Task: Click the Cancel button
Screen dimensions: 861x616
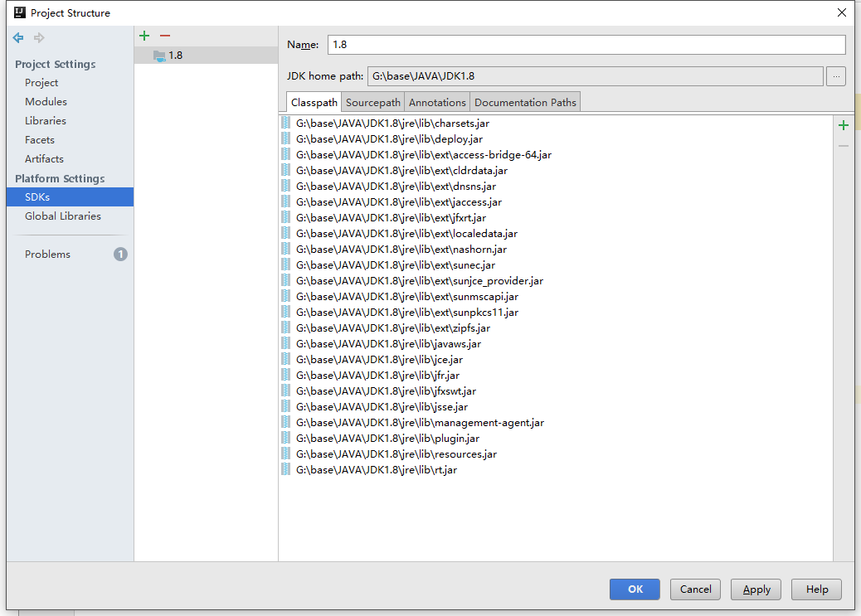Action: (695, 589)
